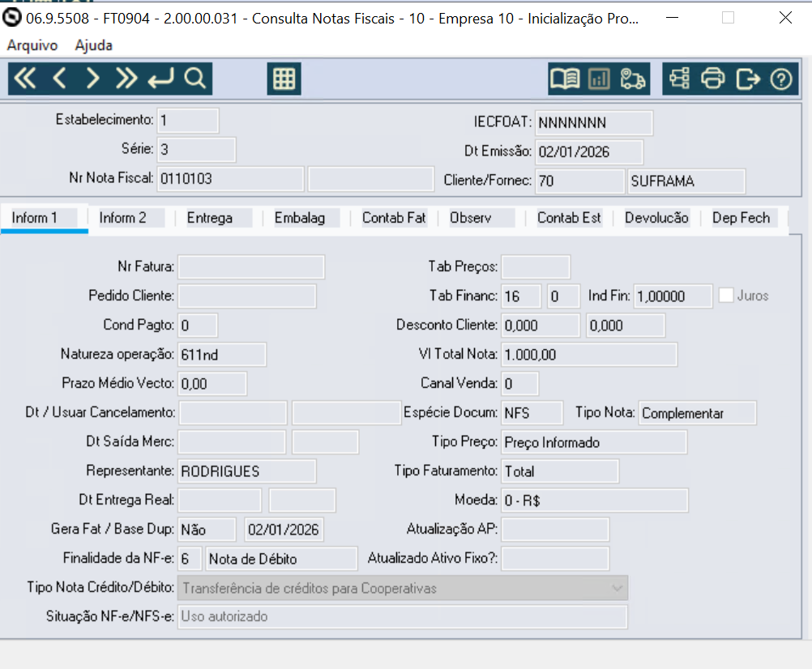Click the Prazo Médio Vecto field

[212, 383]
